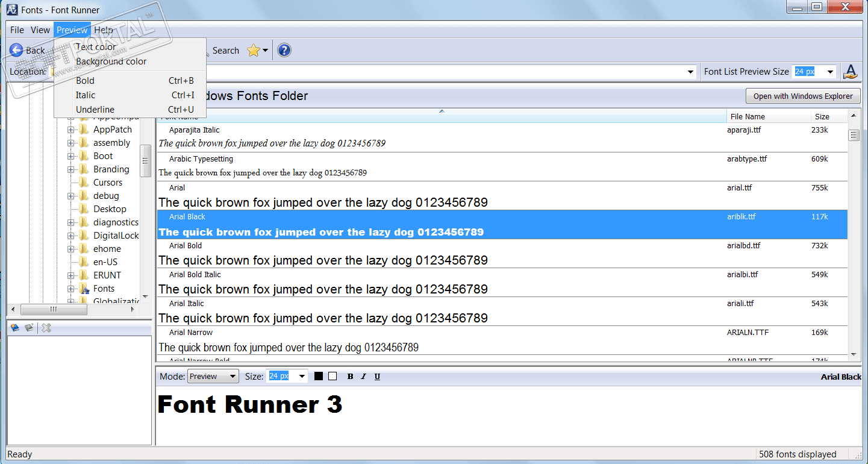Expand the Branding folder node

pos(70,169)
